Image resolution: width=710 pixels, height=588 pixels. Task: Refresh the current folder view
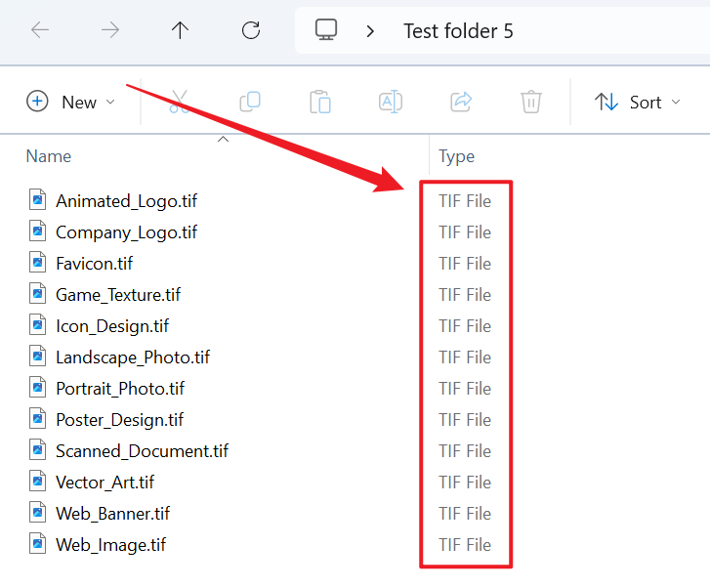coord(250,30)
